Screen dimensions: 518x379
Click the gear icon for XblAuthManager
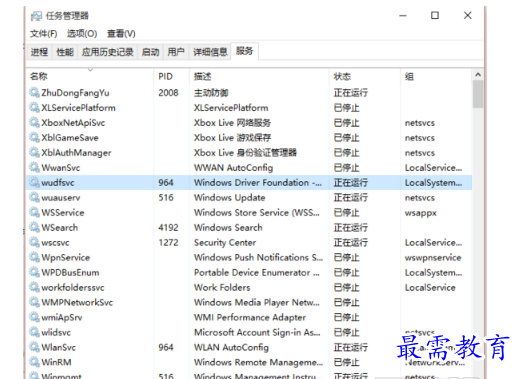click(x=34, y=152)
